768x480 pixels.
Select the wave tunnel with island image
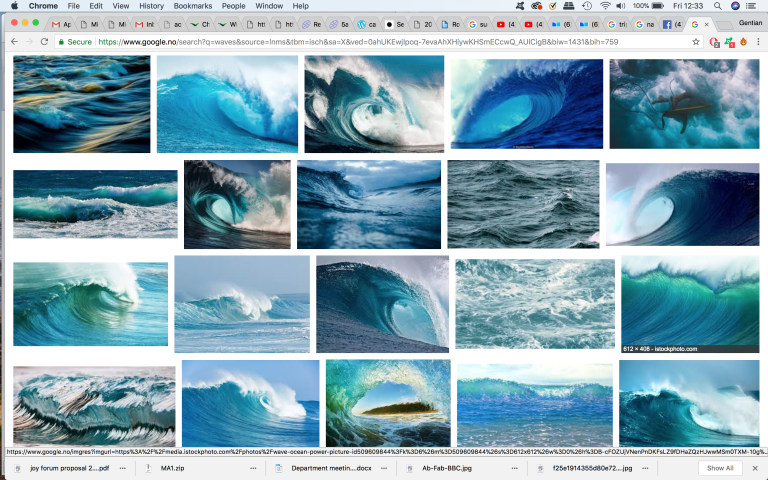tap(388, 402)
